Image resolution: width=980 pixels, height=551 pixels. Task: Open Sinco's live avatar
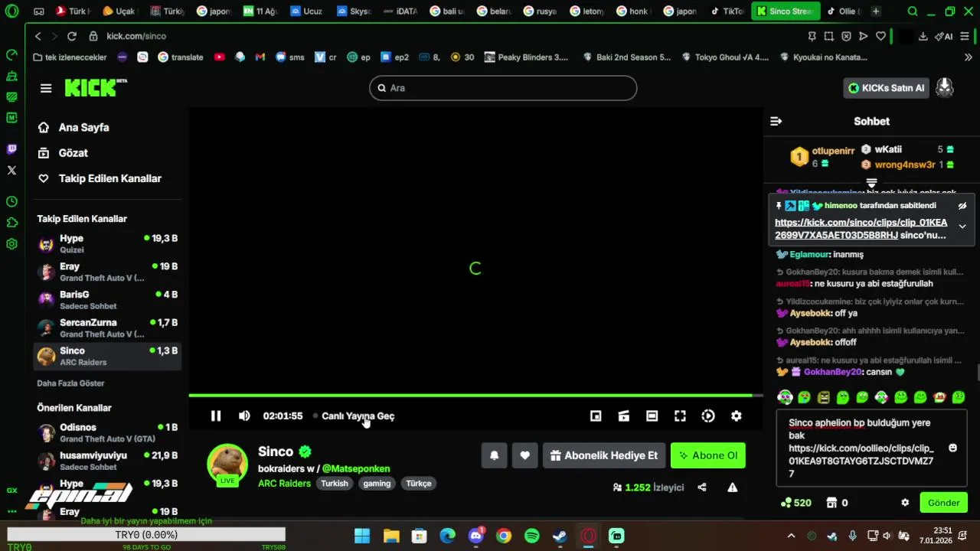[227, 464]
